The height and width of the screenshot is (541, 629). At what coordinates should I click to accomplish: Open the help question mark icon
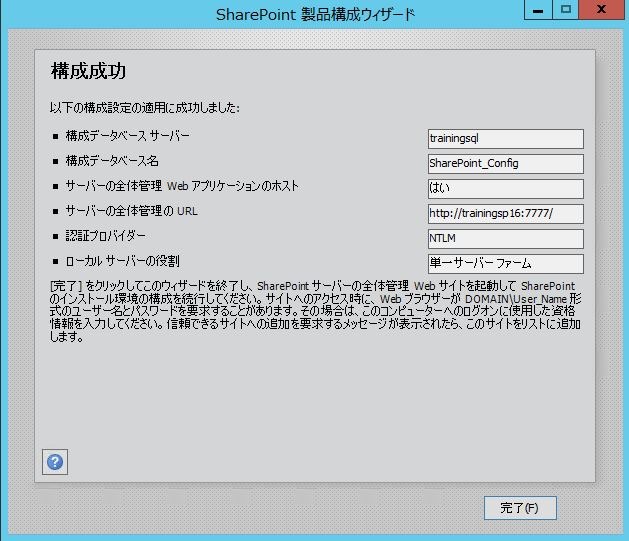(x=55, y=462)
